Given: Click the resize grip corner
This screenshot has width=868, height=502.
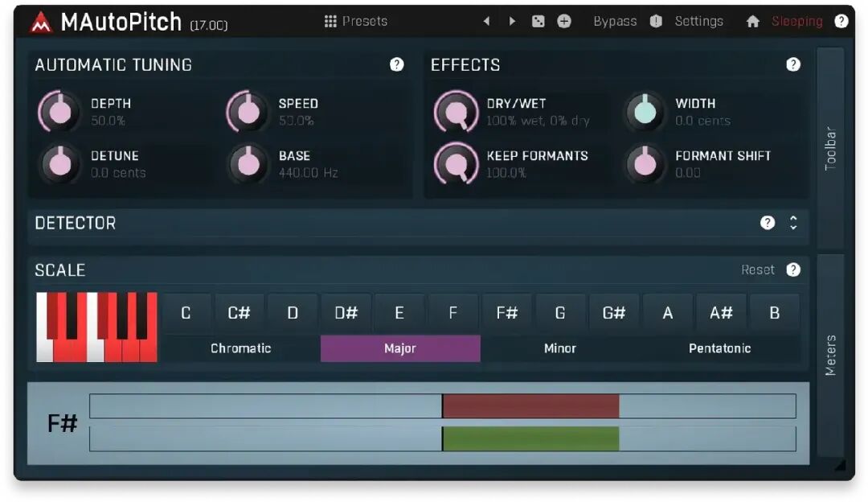Looking at the screenshot, I should tap(841, 464).
